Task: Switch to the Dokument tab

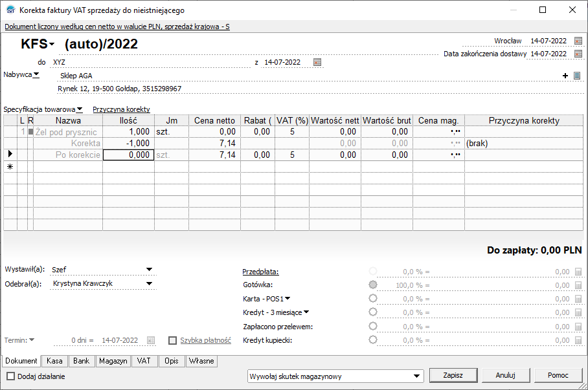Action: (x=21, y=361)
